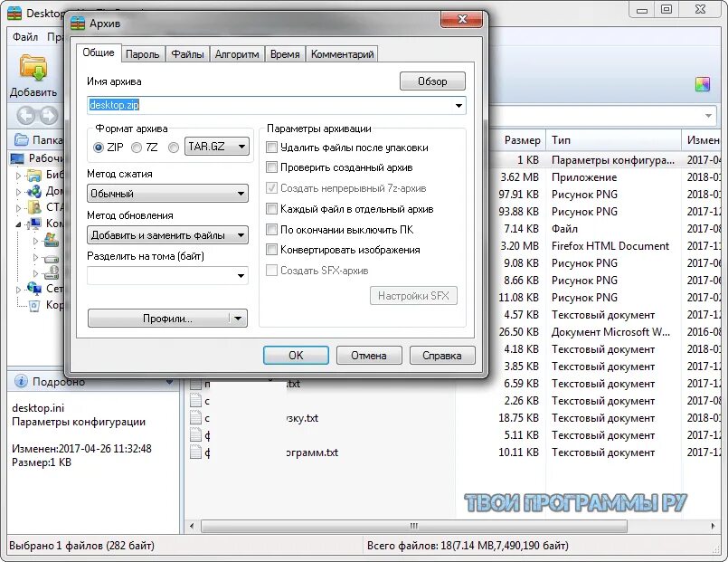
Task: Open the address bar dropdown in main window
Action: click(x=708, y=116)
